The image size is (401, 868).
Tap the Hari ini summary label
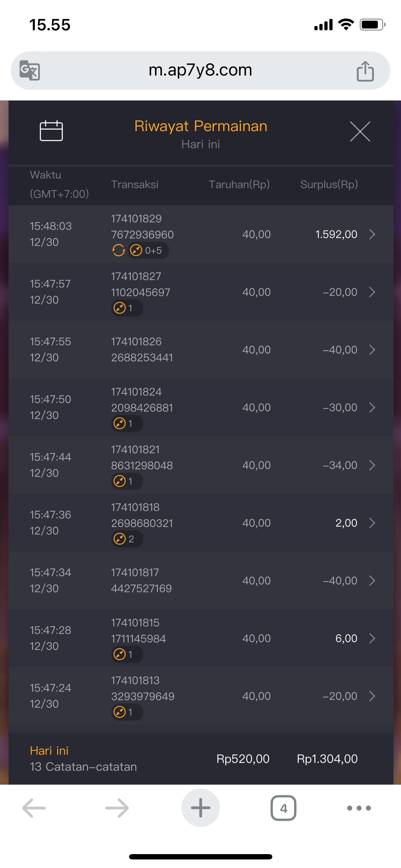(x=49, y=751)
